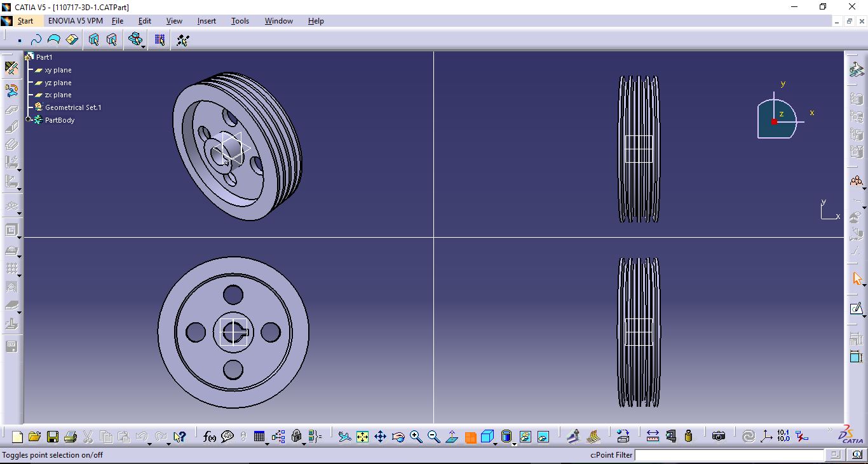Open the Insert menu

pyautogui.click(x=207, y=21)
